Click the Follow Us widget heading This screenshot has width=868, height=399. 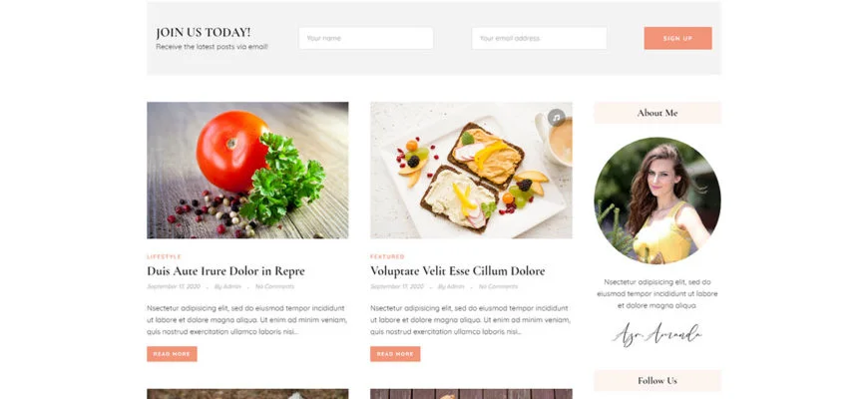[657, 381]
